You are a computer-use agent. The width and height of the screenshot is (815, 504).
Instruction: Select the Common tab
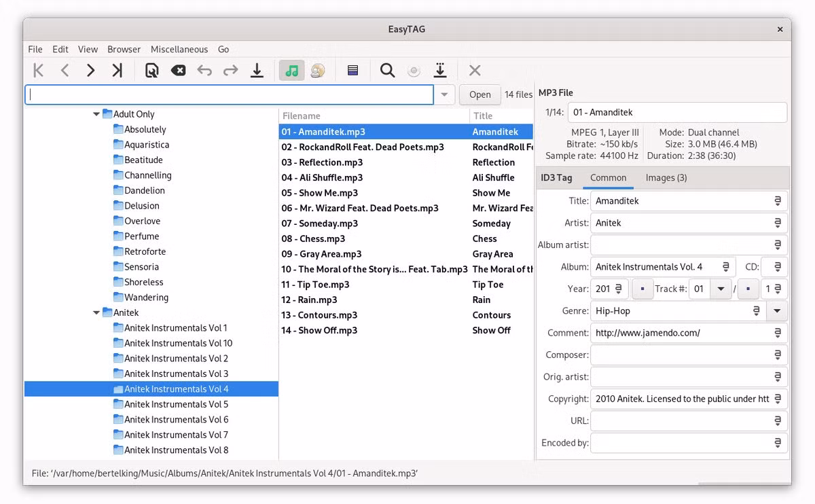click(x=609, y=178)
